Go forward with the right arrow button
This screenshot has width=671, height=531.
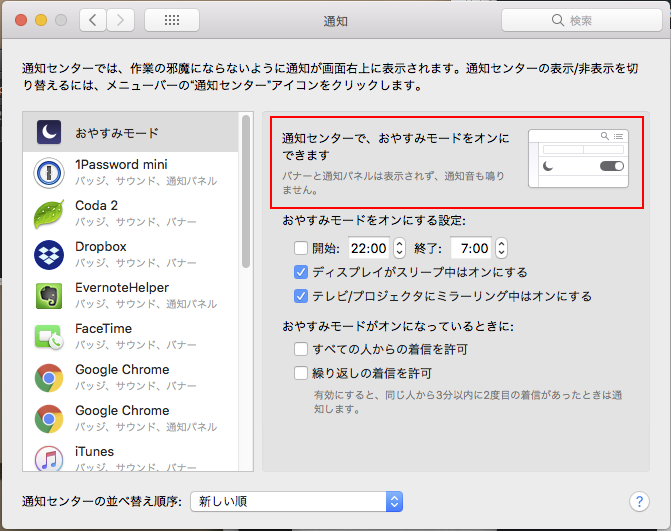point(120,20)
